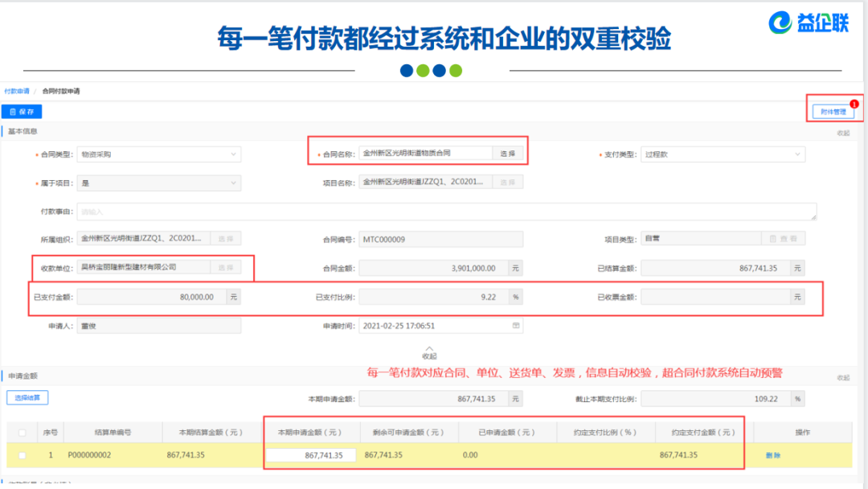The height and width of the screenshot is (489, 868).
Task: Click the 合同编号 field MTC000009
Action: point(440,239)
